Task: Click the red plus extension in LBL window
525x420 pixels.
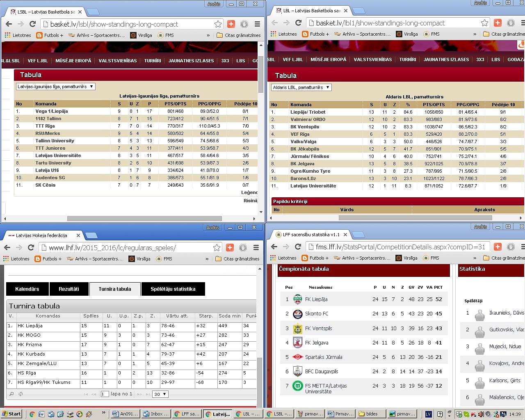Action: (x=498, y=23)
